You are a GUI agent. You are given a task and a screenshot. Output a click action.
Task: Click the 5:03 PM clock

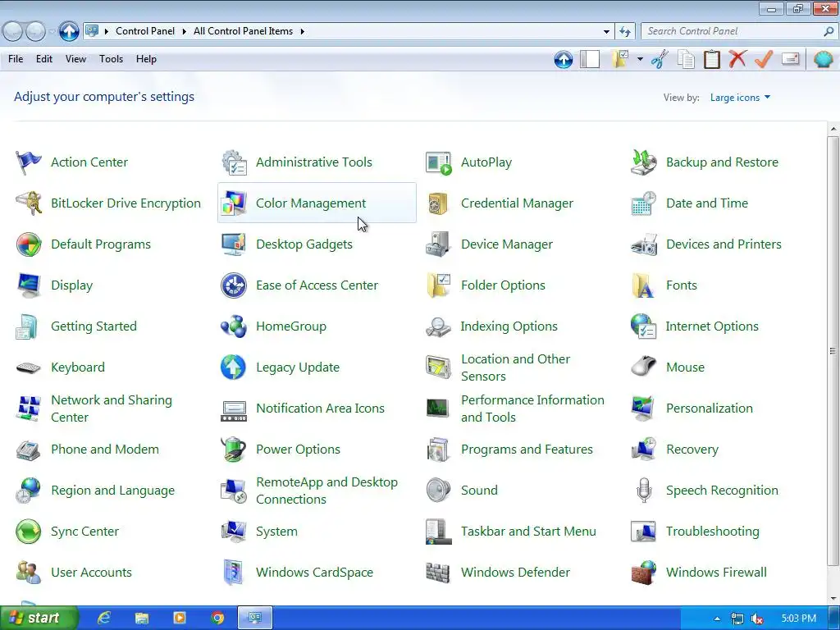point(799,619)
